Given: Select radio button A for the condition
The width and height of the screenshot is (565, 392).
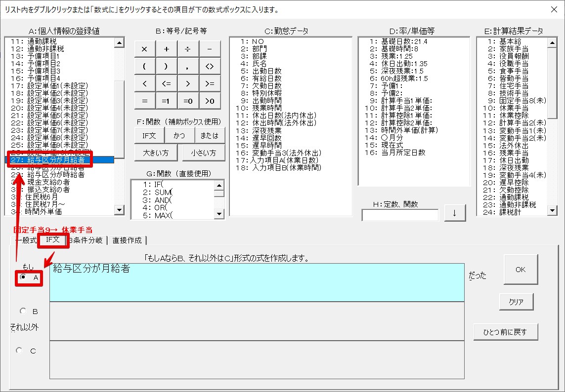Looking at the screenshot, I should coord(23,277).
